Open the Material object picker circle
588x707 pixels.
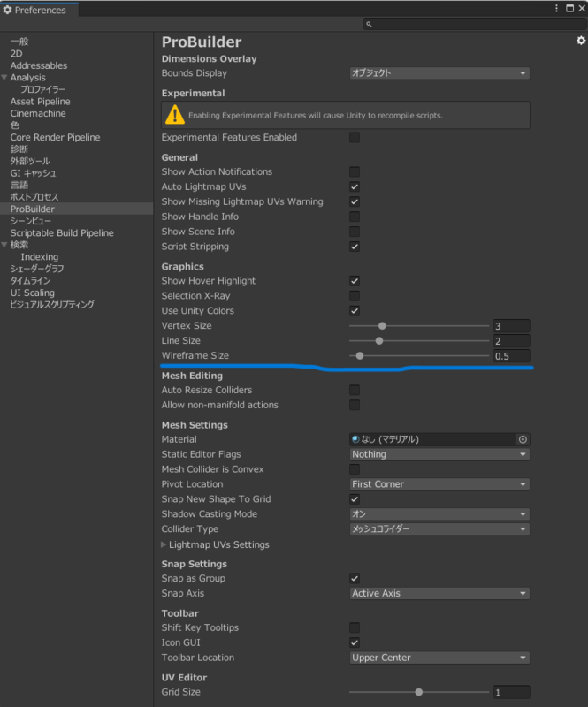tap(523, 439)
